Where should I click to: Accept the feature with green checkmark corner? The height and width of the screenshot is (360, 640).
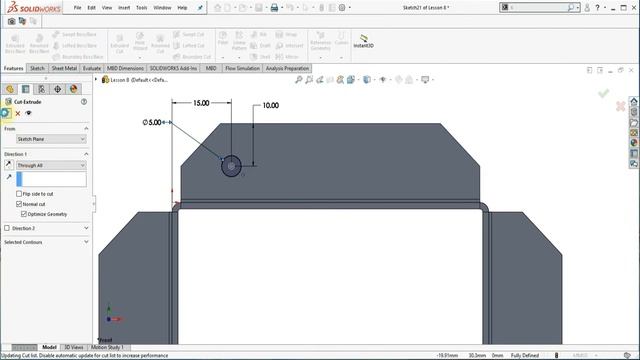click(604, 93)
